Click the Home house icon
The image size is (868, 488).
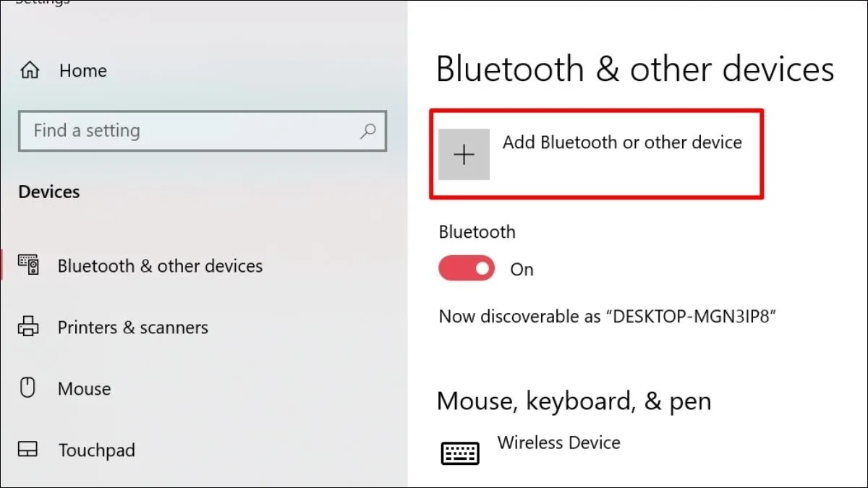[30, 71]
